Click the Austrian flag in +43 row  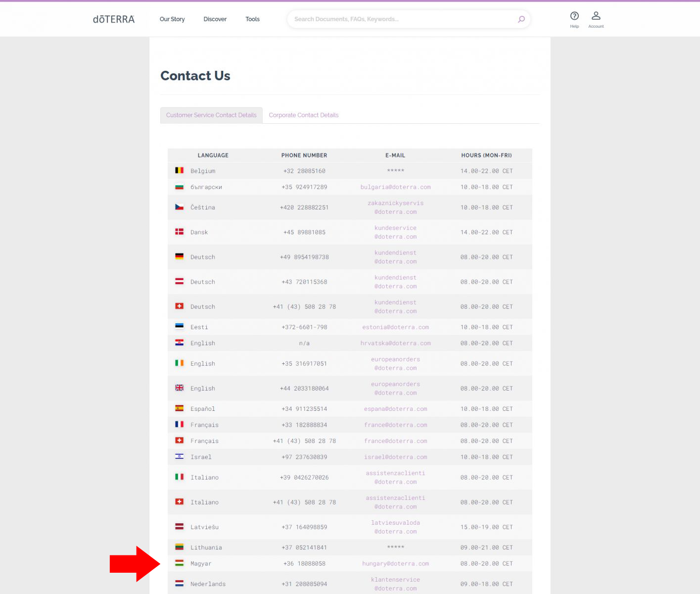[x=180, y=281]
